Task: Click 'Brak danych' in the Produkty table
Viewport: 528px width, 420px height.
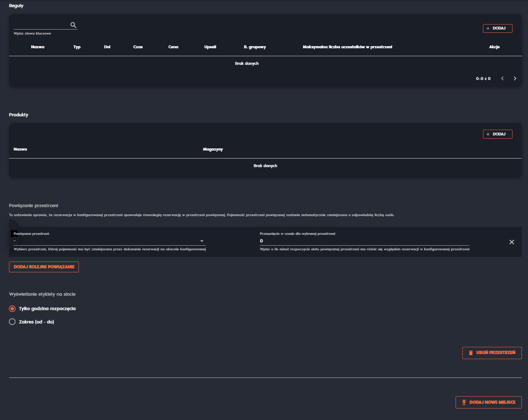Action: (x=265, y=166)
